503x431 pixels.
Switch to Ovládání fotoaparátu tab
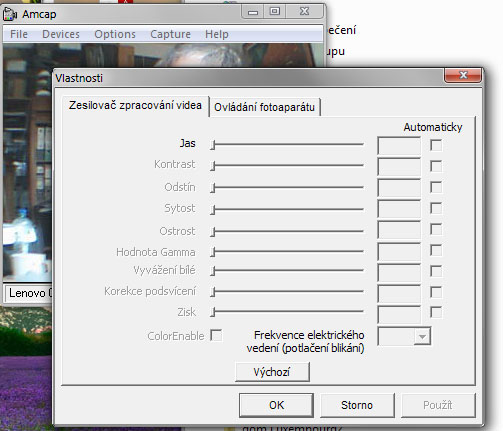[264, 107]
